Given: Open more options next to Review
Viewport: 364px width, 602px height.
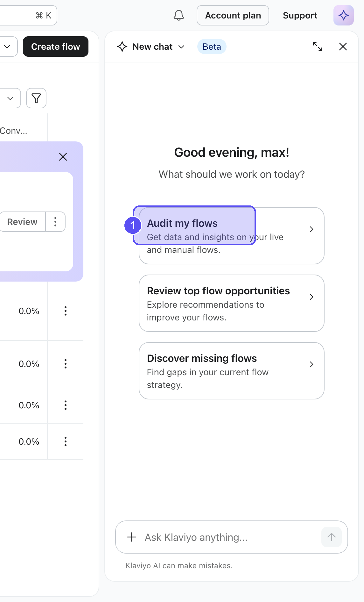Looking at the screenshot, I should [55, 222].
